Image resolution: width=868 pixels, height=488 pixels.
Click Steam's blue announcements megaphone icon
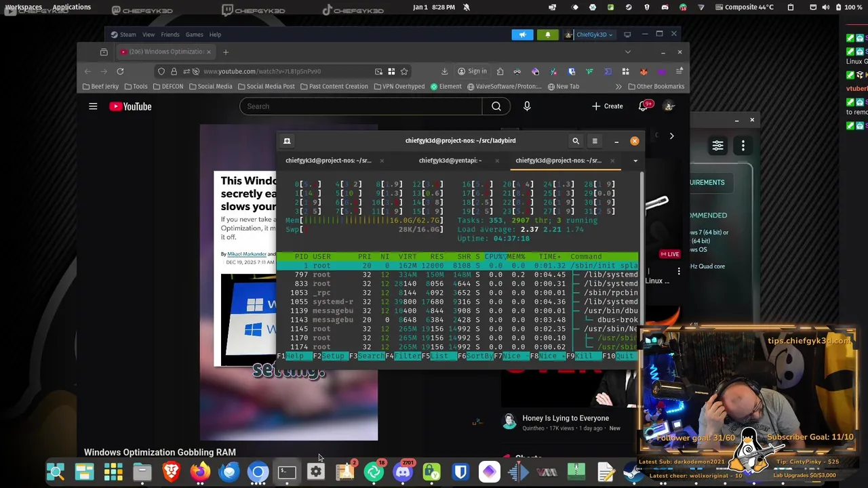[522, 35]
